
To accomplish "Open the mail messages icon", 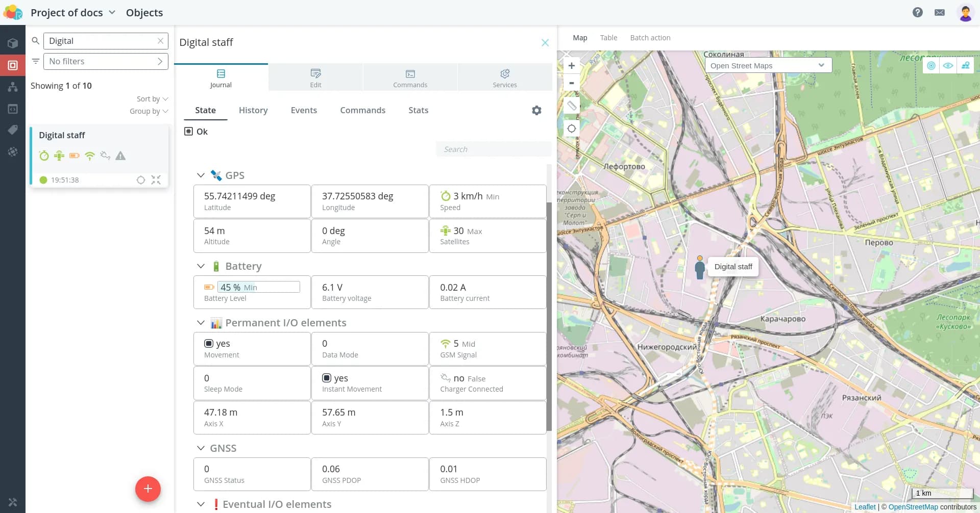I will tap(939, 12).
